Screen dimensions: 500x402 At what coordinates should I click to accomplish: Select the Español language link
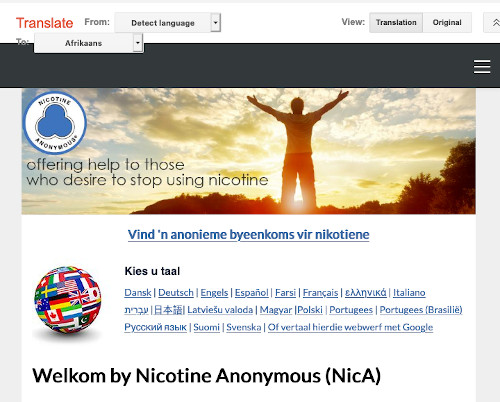click(252, 293)
